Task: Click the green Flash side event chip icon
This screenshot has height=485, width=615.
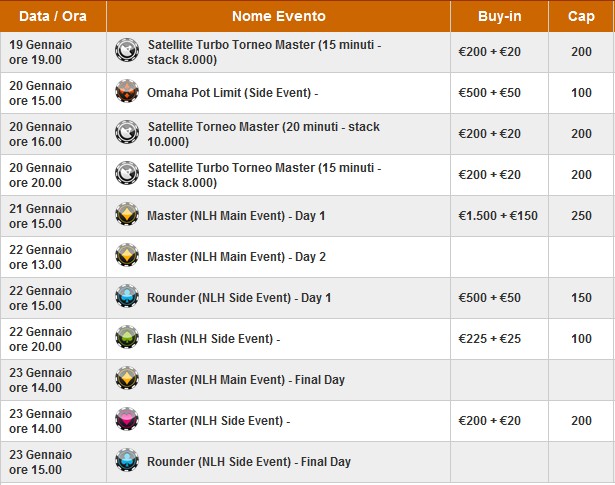Action: 127,338
